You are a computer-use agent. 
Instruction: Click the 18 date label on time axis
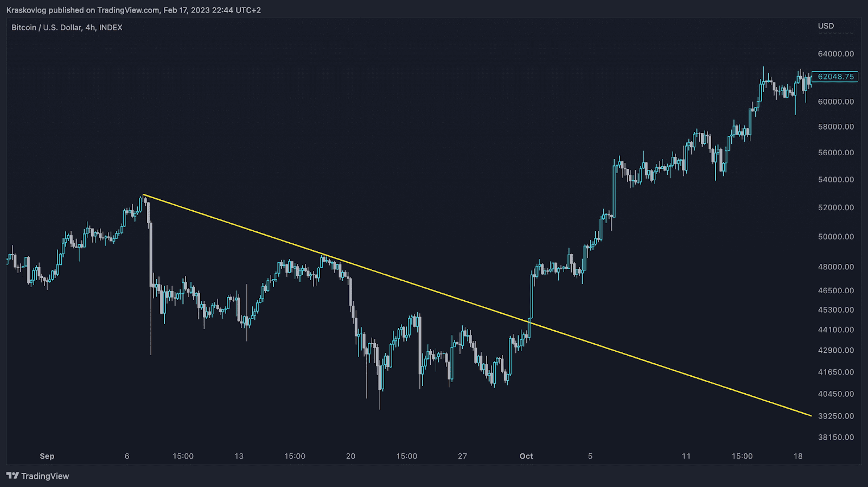(x=798, y=456)
